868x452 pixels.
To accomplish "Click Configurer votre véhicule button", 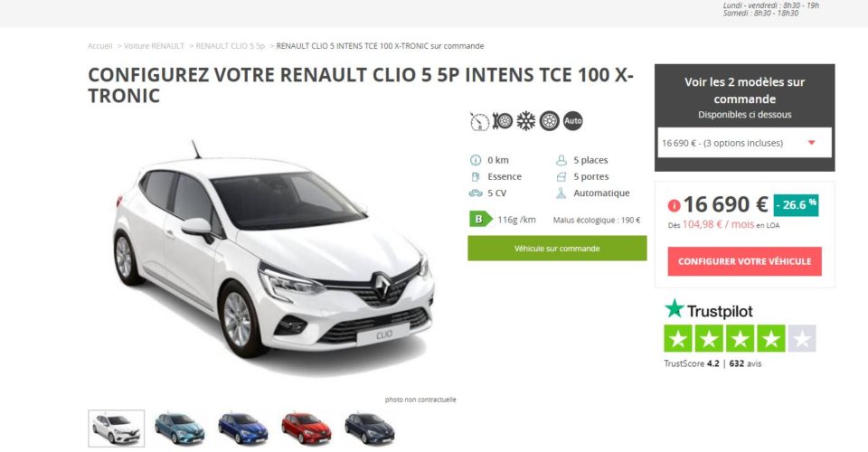I will coord(744,261).
